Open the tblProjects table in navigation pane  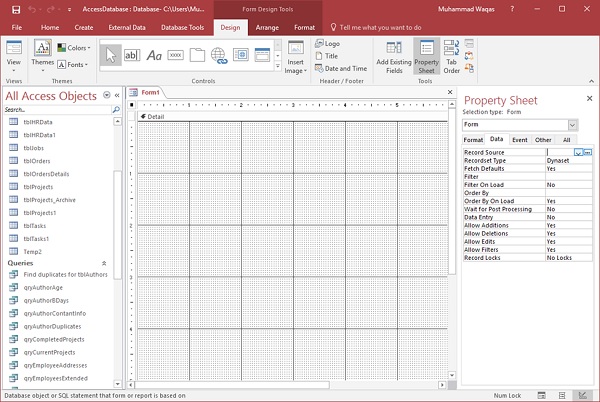click(41, 186)
